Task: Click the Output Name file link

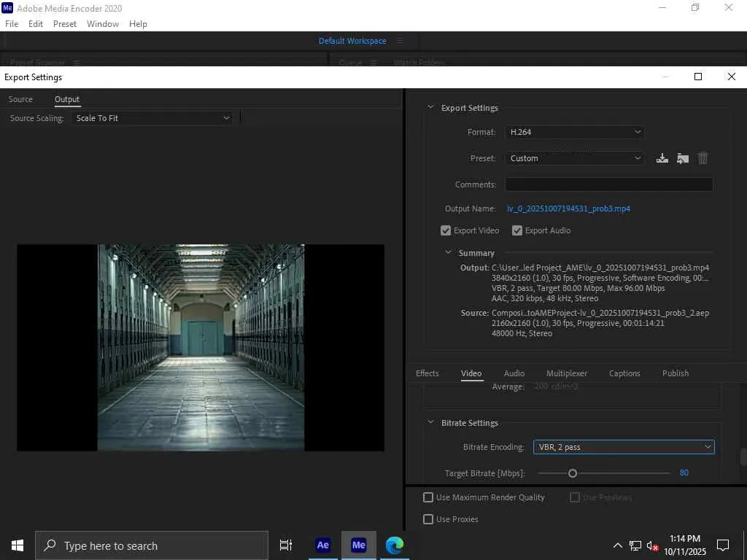Action: click(x=568, y=209)
